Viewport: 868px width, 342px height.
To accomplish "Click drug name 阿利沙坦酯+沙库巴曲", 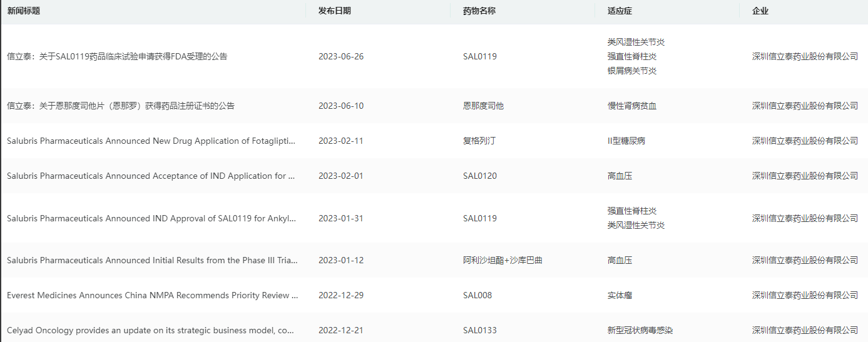I will pos(503,260).
